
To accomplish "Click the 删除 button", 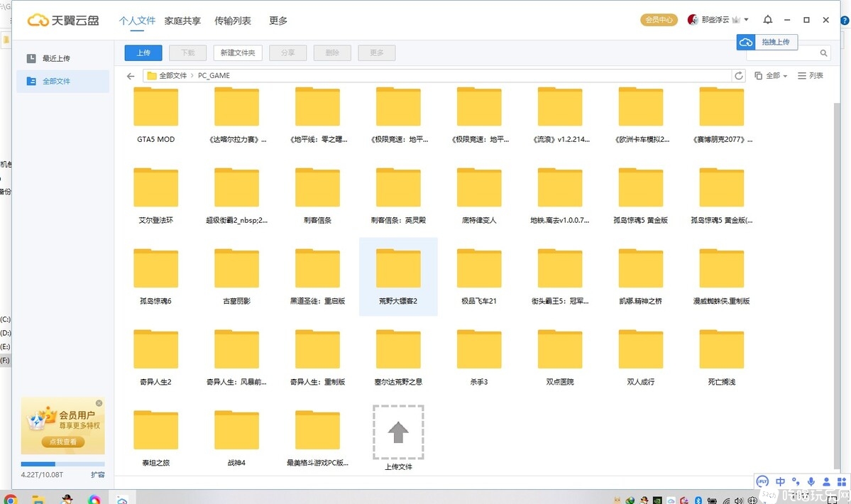I will point(332,53).
